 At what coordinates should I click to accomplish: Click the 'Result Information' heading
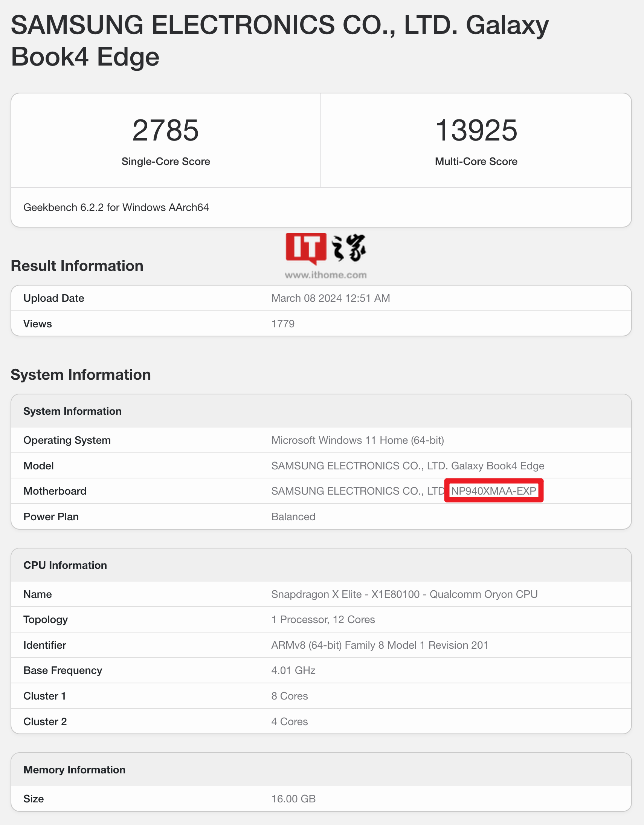[77, 266]
